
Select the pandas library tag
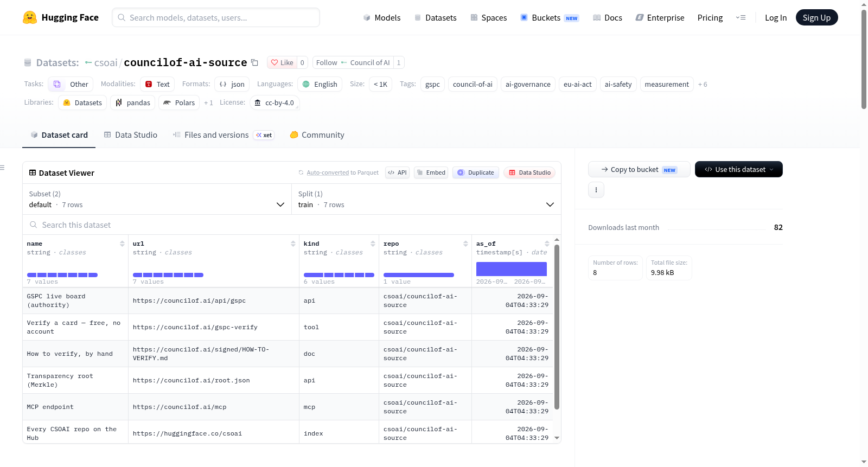133,103
